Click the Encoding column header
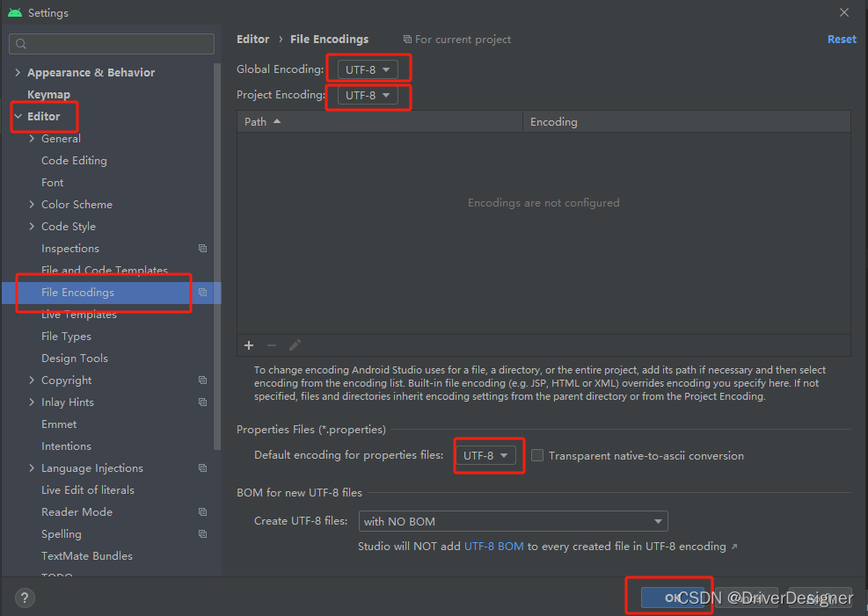868x616 pixels. 687,121
